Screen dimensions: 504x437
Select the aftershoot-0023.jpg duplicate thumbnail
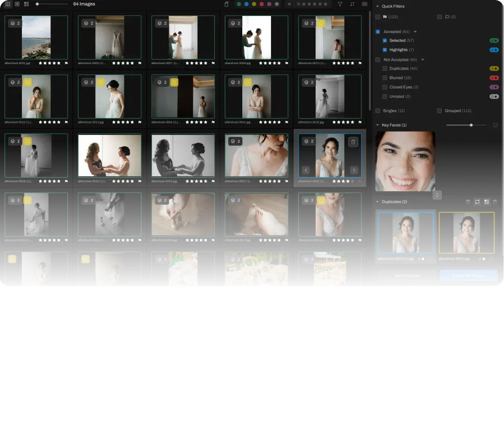pyautogui.click(x=467, y=233)
